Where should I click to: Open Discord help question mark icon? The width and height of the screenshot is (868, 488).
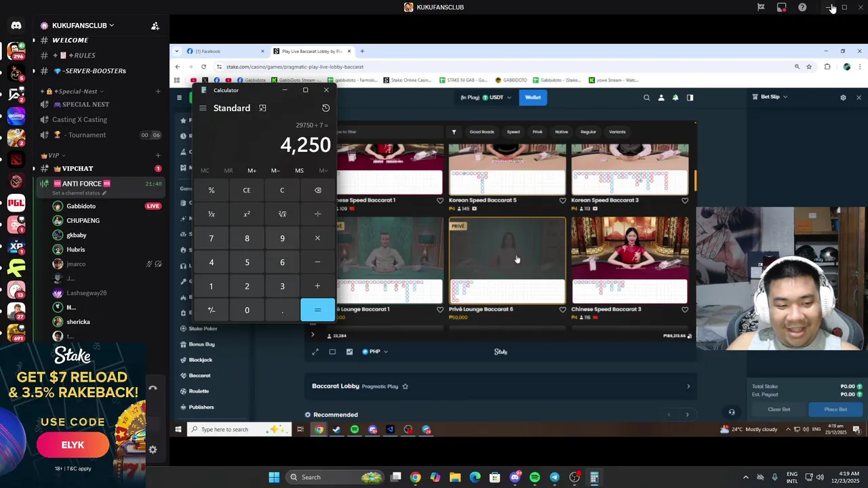802,7
